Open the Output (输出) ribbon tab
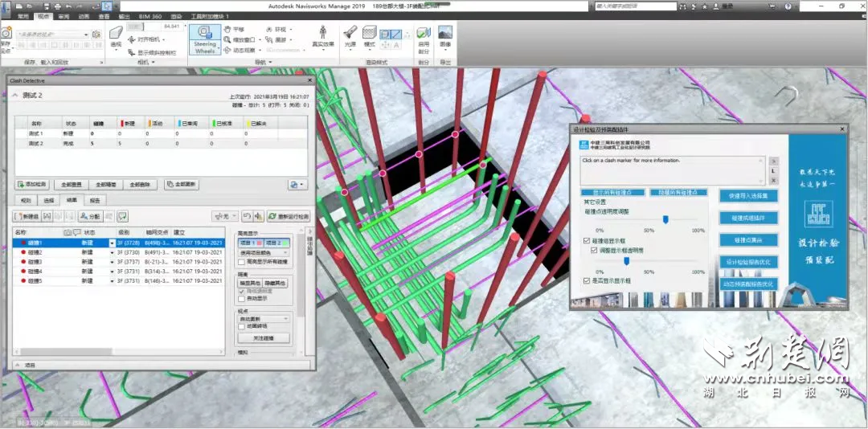868x429 pixels. (124, 17)
